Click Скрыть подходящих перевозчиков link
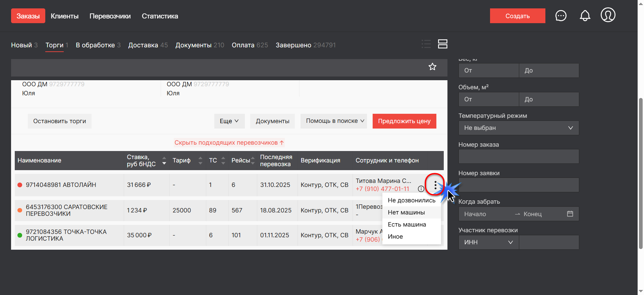644x295 pixels. [229, 143]
